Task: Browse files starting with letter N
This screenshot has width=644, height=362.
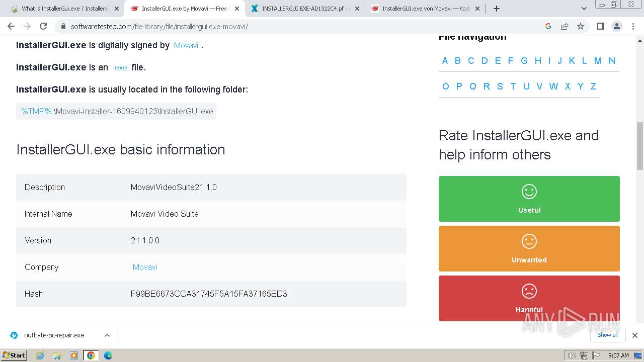Action: (x=612, y=61)
